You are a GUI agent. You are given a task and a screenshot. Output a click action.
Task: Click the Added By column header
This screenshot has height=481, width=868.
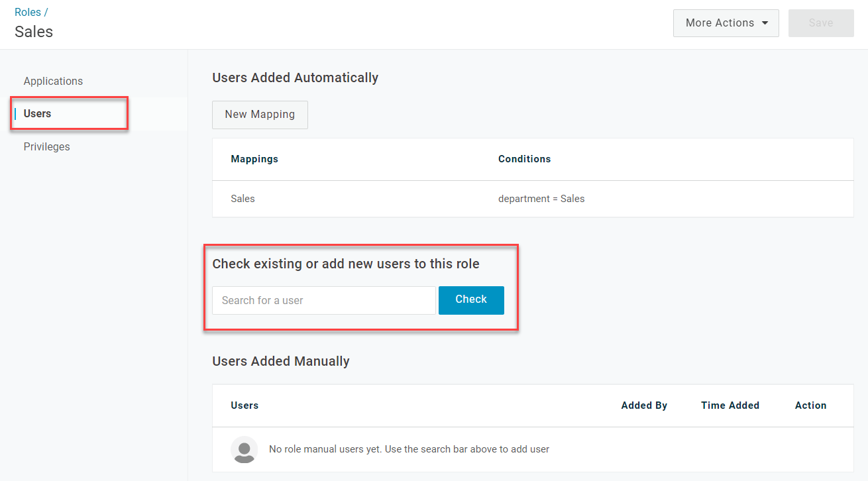pos(644,405)
